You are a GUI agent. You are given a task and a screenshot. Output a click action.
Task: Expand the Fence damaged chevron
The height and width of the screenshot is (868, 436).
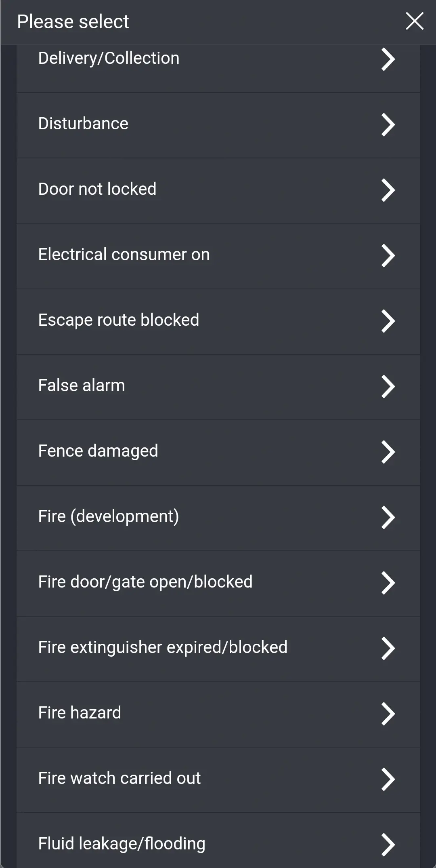[388, 452]
